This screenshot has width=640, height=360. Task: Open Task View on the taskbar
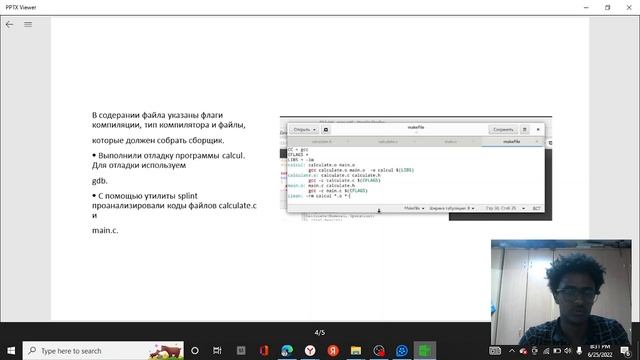(217, 351)
